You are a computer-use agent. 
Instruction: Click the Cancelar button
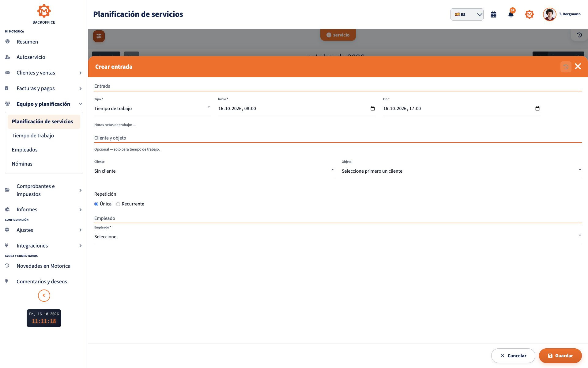513,356
